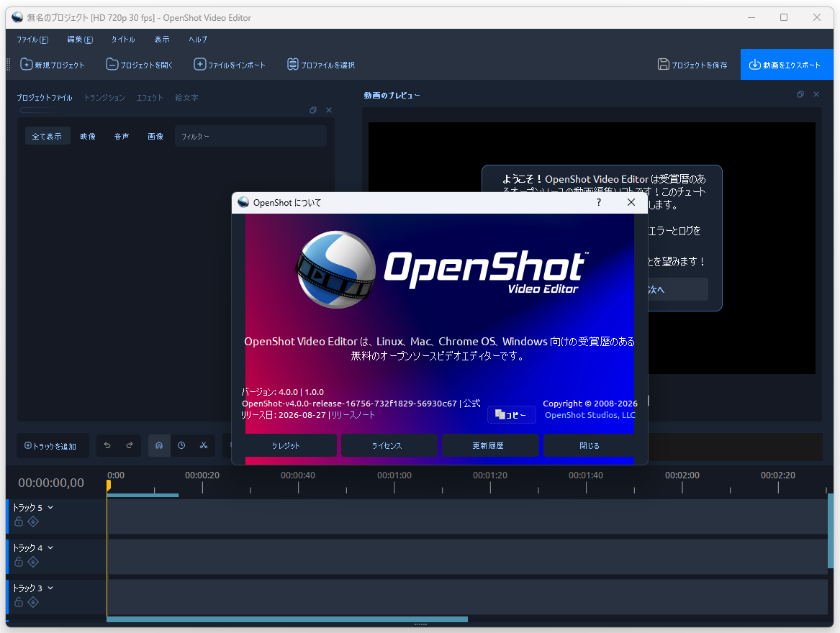
Task: Import files via ファイルをインポート
Action: 230,65
